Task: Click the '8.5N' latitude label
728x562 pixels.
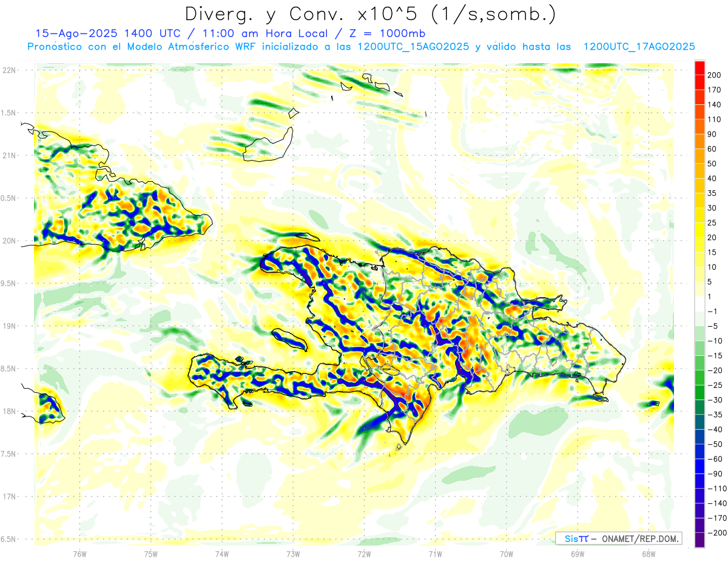Action: pos(8,369)
